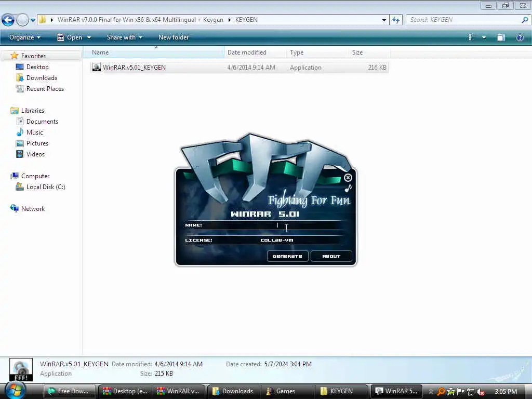Click the folder icon in address bar

tap(43, 20)
